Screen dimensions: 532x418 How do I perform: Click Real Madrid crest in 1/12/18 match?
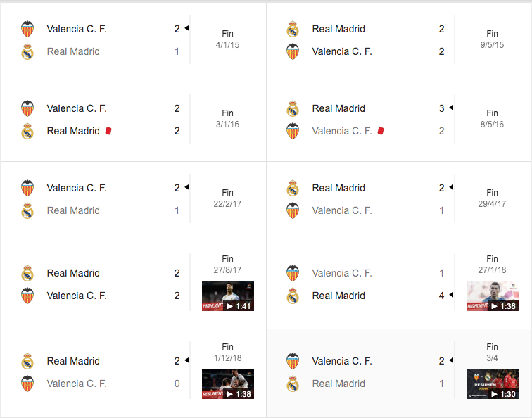point(27,361)
